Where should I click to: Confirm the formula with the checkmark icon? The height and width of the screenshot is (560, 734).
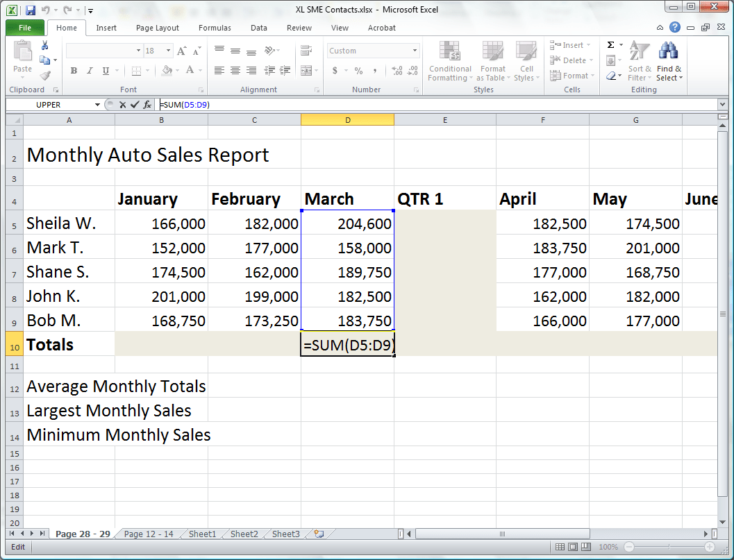[135, 105]
